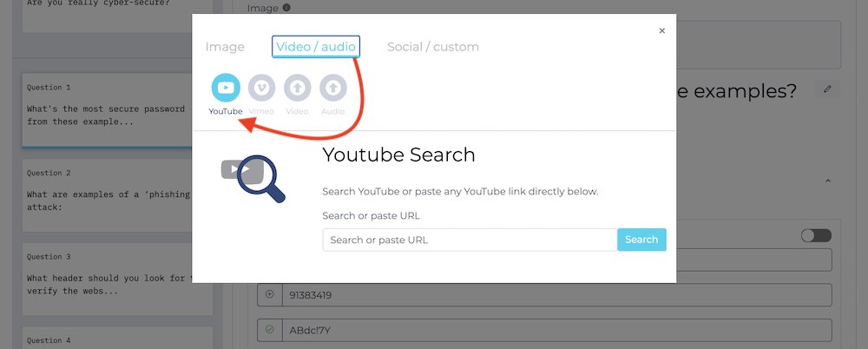Image resolution: width=868 pixels, height=349 pixels.
Task: Focus the Search or paste URL field
Action: coord(470,240)
